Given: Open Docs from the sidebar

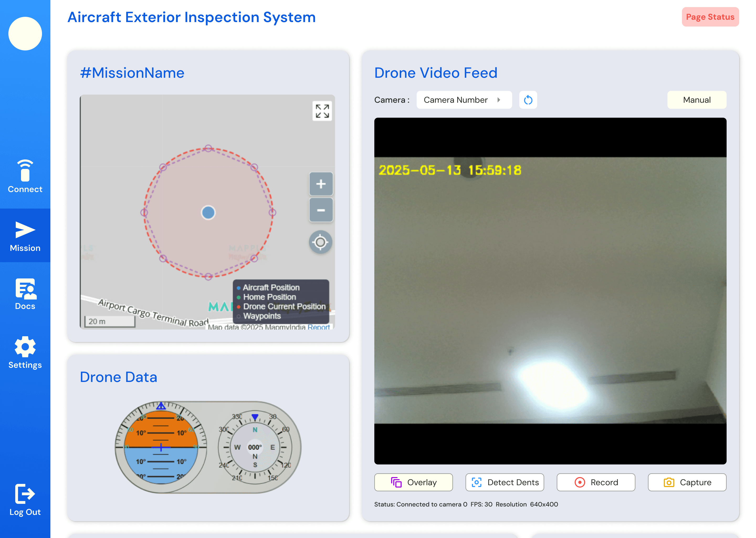Looking at the screenshot, I should click(x=25, y=294).
